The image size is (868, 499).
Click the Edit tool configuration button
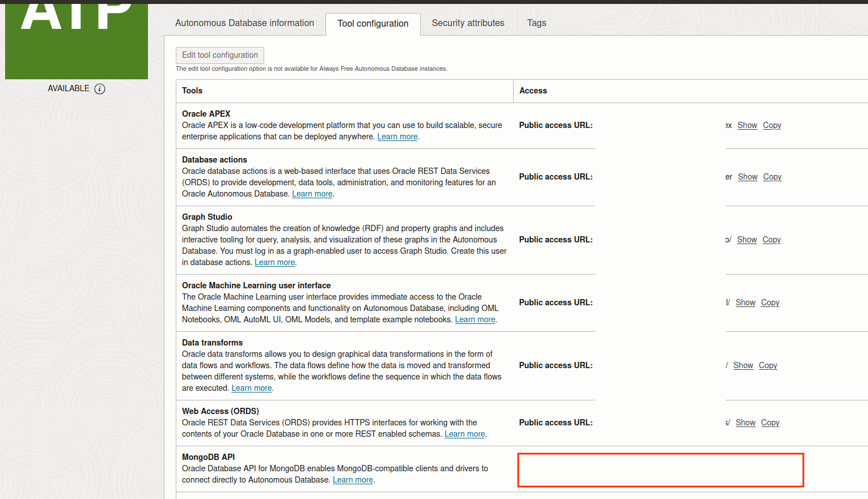[x=219, y=55]
